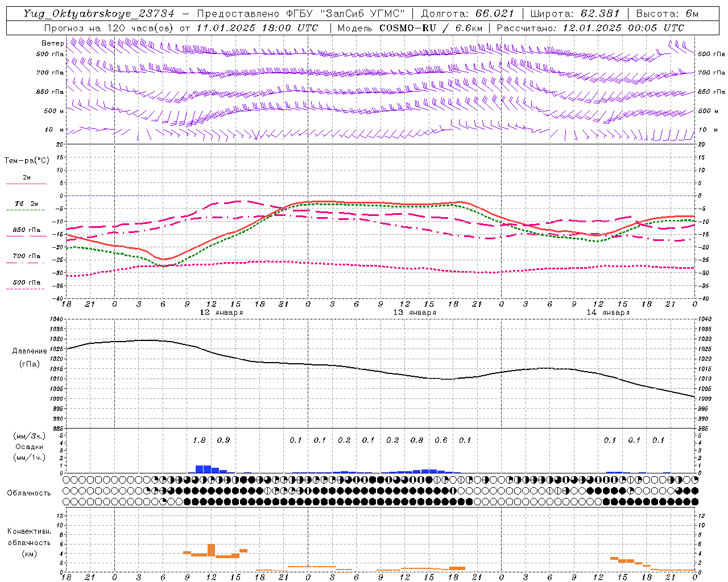Select the 1.8 precipitation value
This screenshot has height=582, width=728.
(x=199, y=440)
